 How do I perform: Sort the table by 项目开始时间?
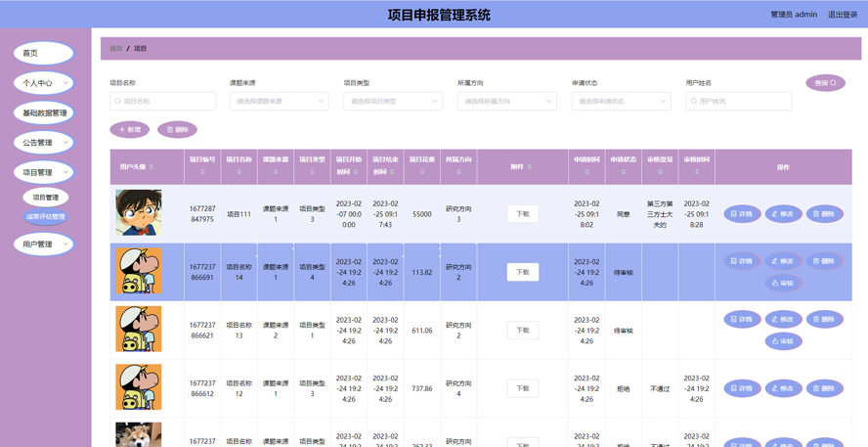[349, 166]
